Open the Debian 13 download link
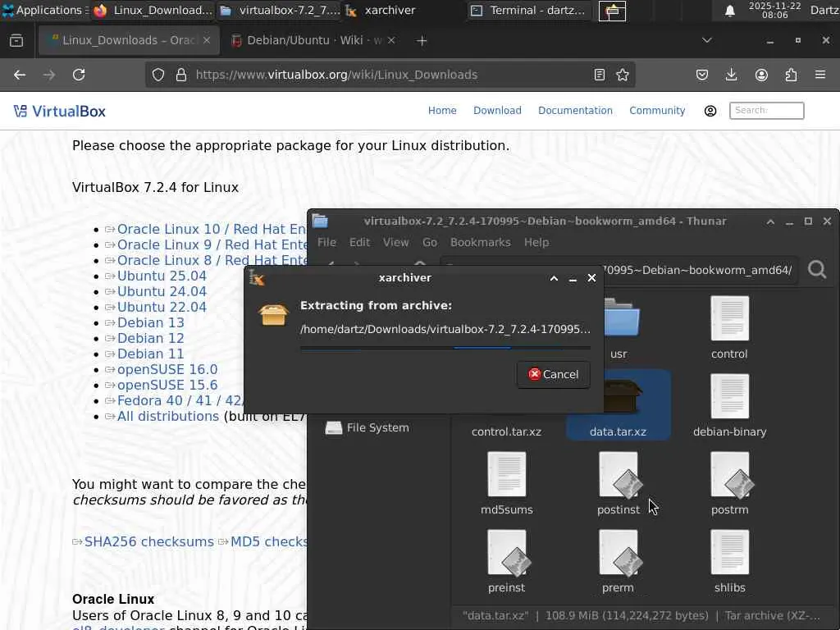The width and height of the screenshot is (840, 630). point(151,322)
